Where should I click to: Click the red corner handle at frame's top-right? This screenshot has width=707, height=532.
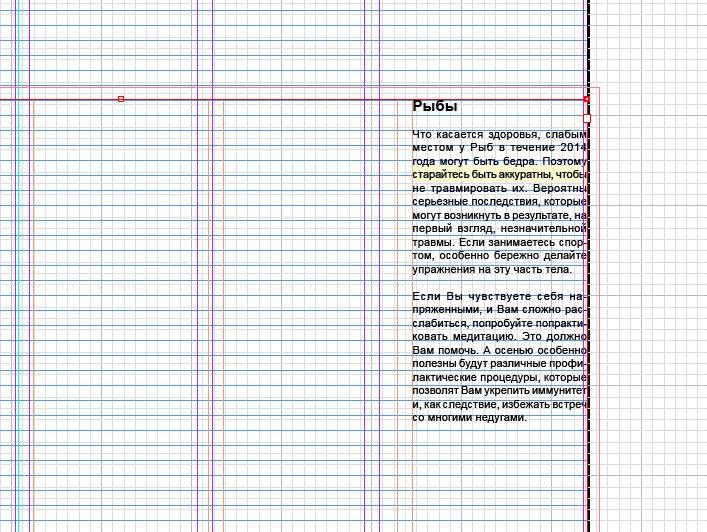click(x=587, y=99)
